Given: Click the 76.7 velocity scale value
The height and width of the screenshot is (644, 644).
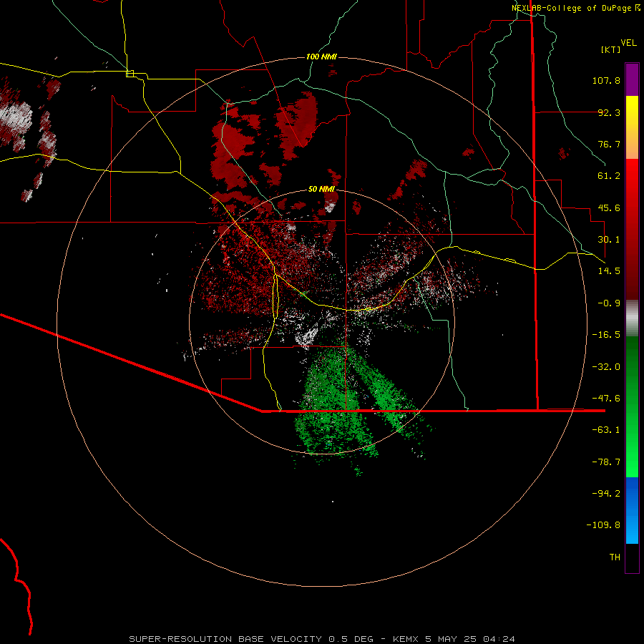Looking at the screenshot, I should pos(609,144).
